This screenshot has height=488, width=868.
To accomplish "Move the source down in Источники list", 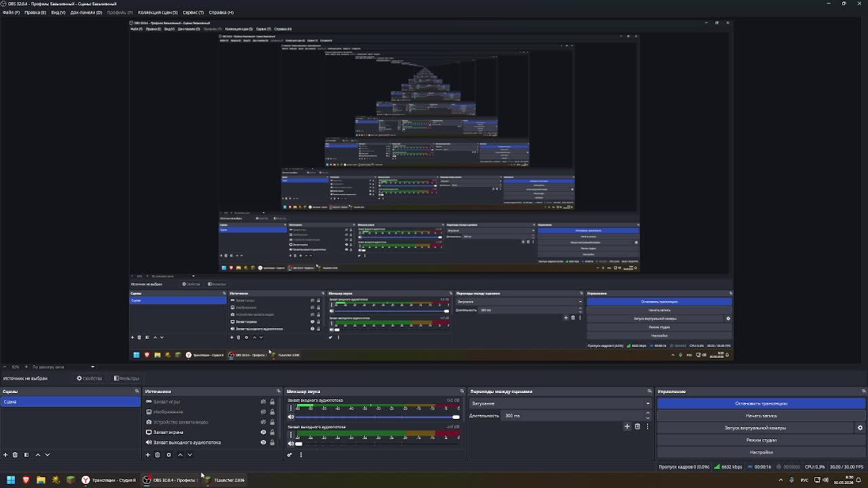I will pos(190,455).
